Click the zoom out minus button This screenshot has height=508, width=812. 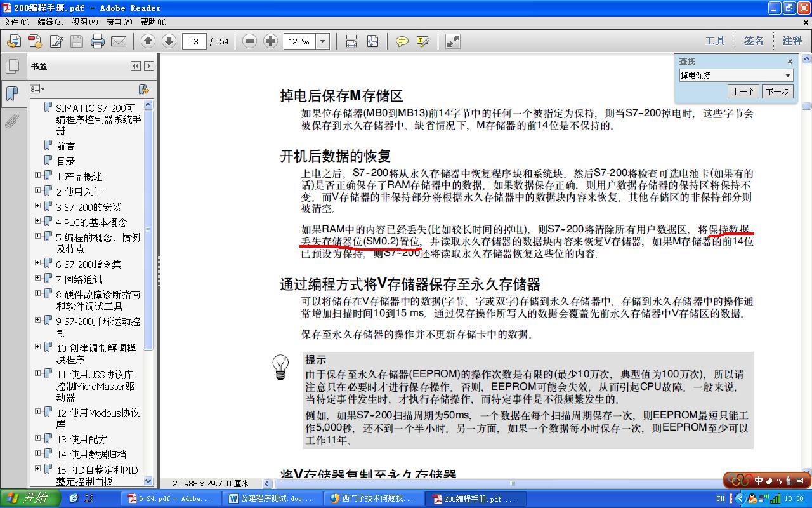pyautogui.click(x=250, y=41)
